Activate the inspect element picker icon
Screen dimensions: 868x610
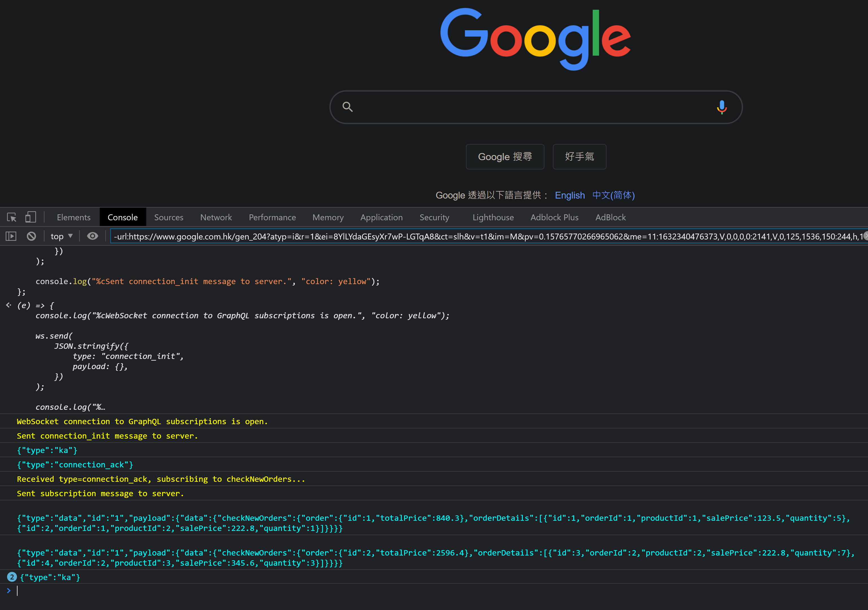coord(12,217)
